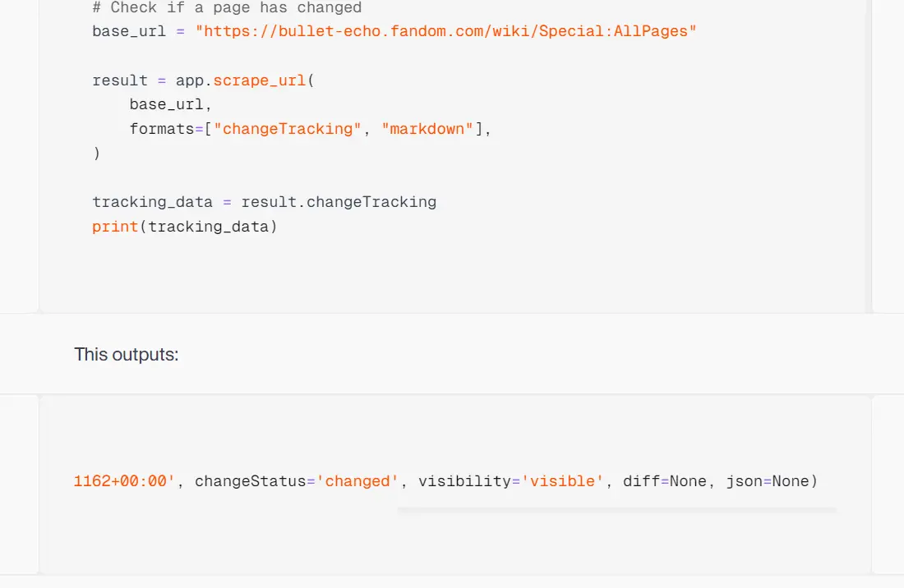
Task: Click the output block's horizontal scrollbar
Action: click(616, 510)
